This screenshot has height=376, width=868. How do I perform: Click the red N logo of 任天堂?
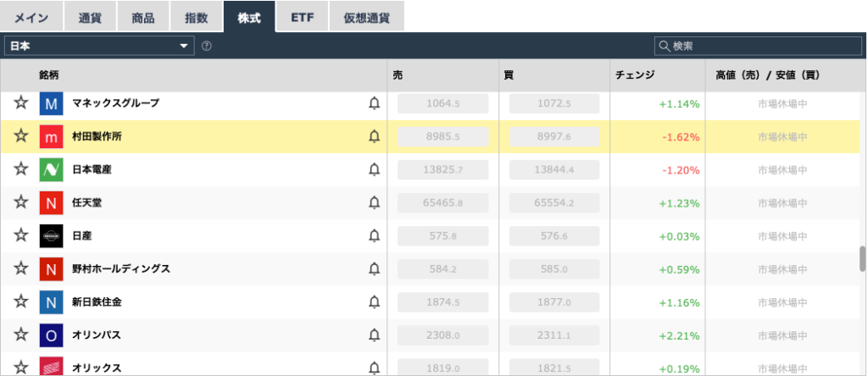pyautogui.click(x=51, y=203)
